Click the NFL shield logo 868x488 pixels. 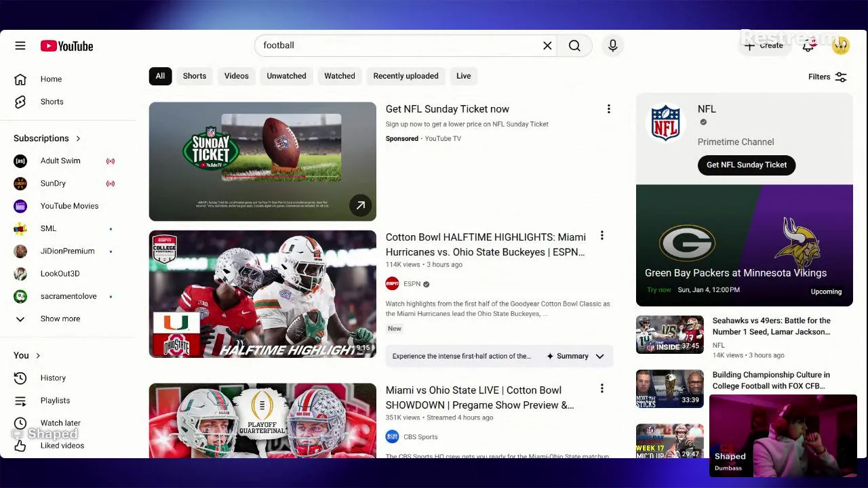click(x=665, y=123)
